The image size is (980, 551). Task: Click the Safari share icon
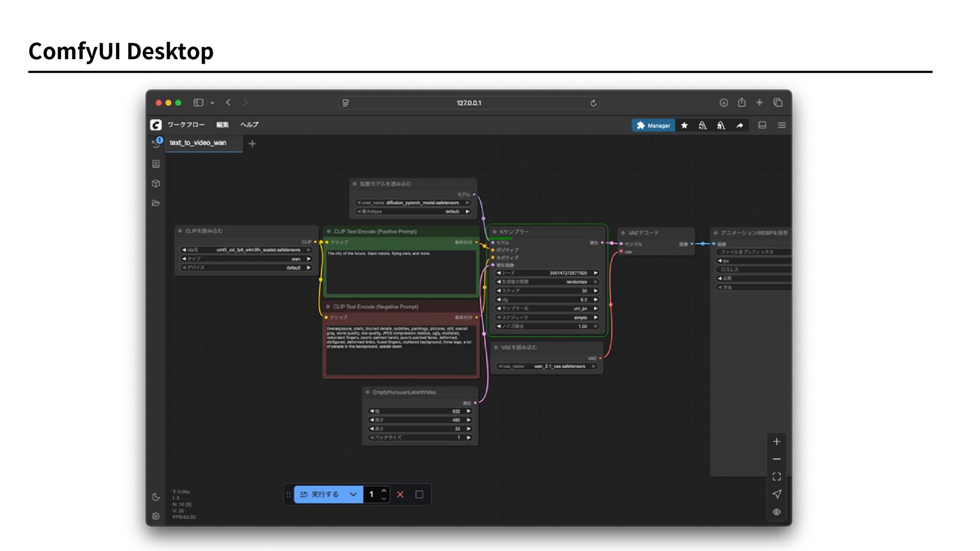742,103
